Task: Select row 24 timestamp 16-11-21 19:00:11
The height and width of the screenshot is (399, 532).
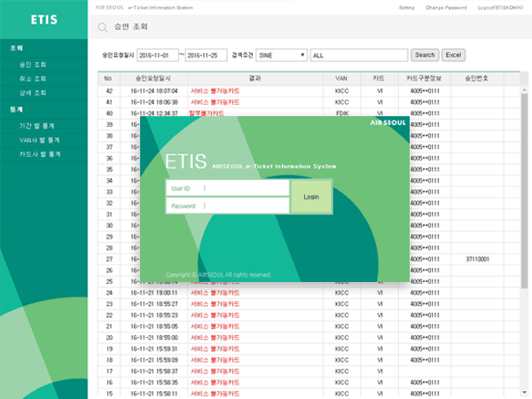Action: click(x=154, y=293)
